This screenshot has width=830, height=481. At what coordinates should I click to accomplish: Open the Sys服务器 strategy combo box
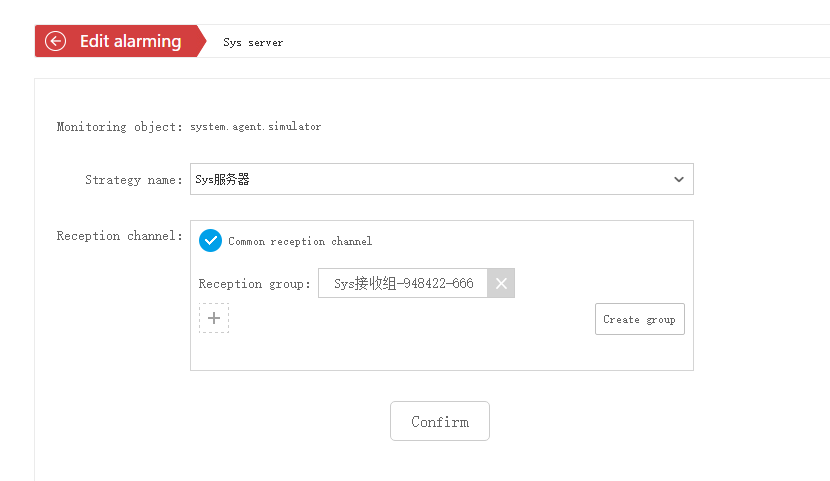440,180
